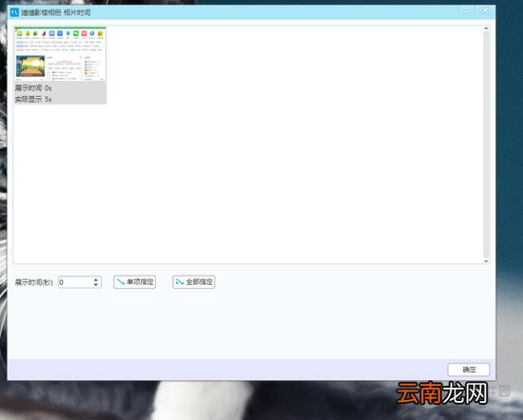Click the 云南龙网 watermark logo
523x420 pixels.
[x=442, y=393]
